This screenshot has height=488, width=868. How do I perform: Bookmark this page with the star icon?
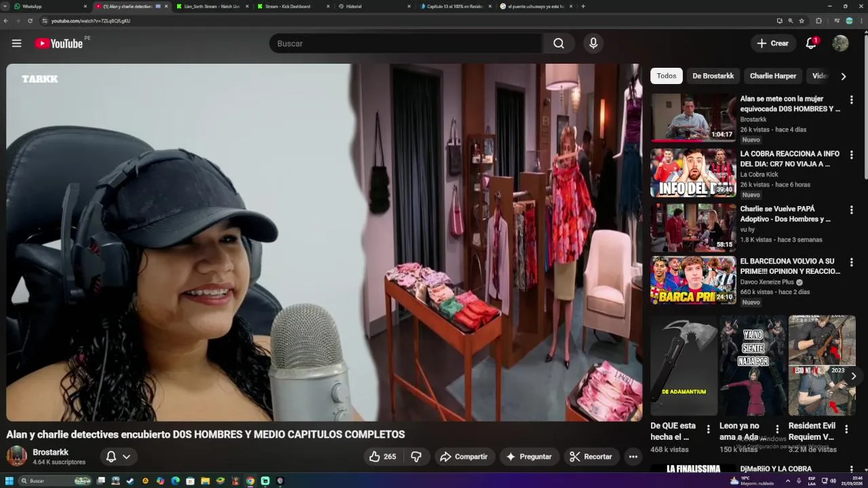802,21
